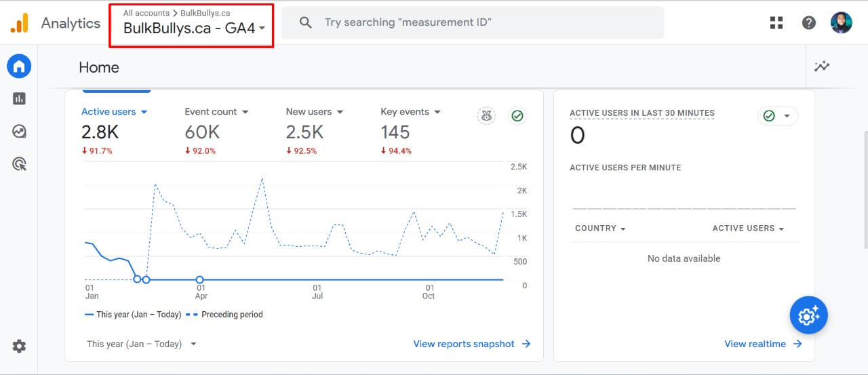Click the medal badge icon on chart card
Image resolution: width=868 pixels, height=375 pixels.
486,116
